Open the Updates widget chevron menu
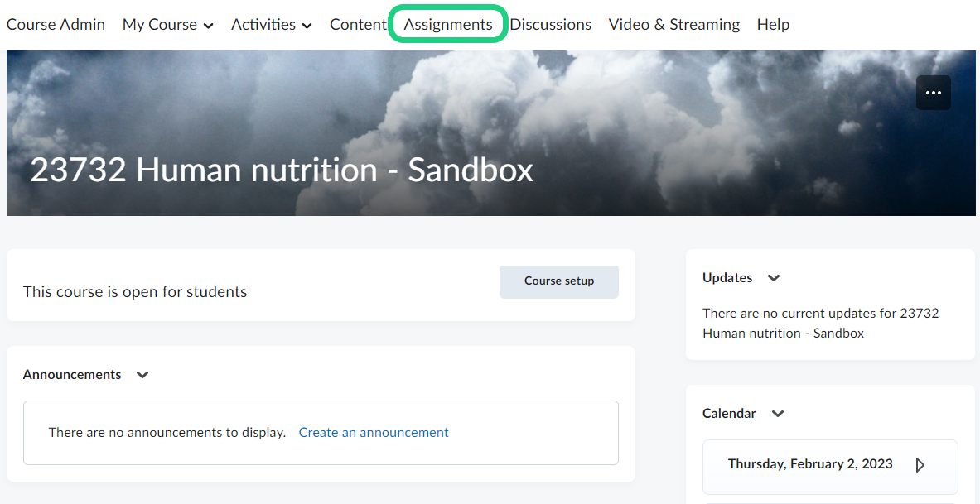980x504 pixels. click(x=774, y=278)
